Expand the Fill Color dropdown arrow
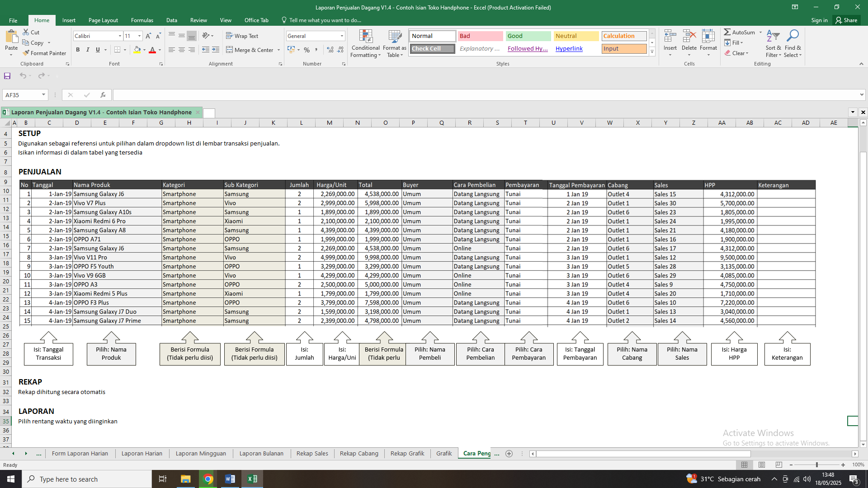The image size is (868, 488). [145, 50]
